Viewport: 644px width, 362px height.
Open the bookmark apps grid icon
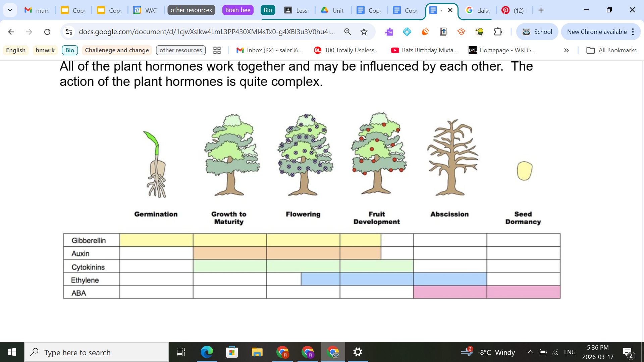pyautogui.click(x=217, y=50)
